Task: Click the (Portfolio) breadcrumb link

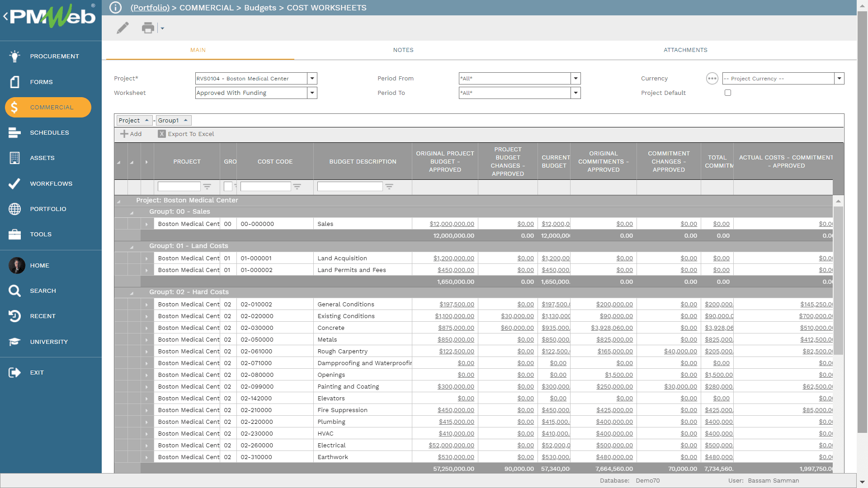Action: coord(150,8)
